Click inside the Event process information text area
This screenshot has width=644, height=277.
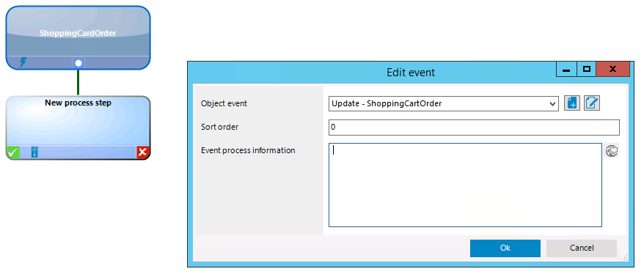[465, 185]
